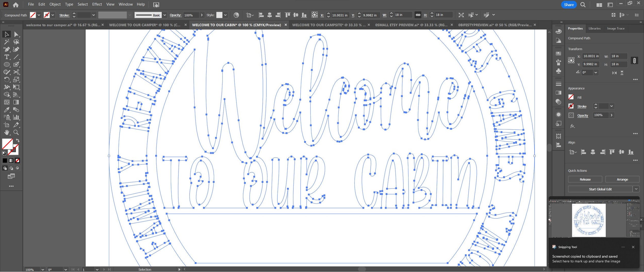Open Start Global Edit options dropdown
The width and height of the screenshot is (644, 272).
pyautogui.click(x=636, y=189)
